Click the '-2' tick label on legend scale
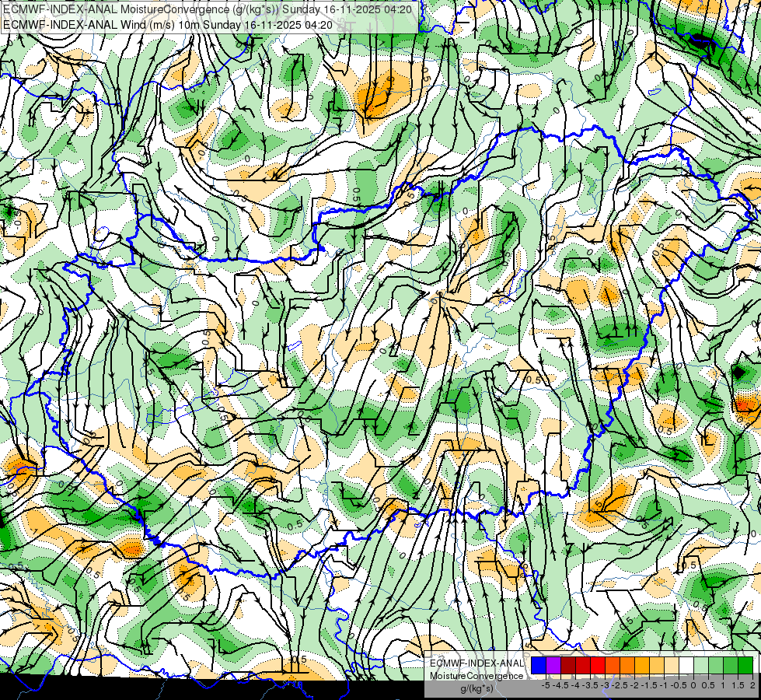The image size is (761, 700). point(635,685)
